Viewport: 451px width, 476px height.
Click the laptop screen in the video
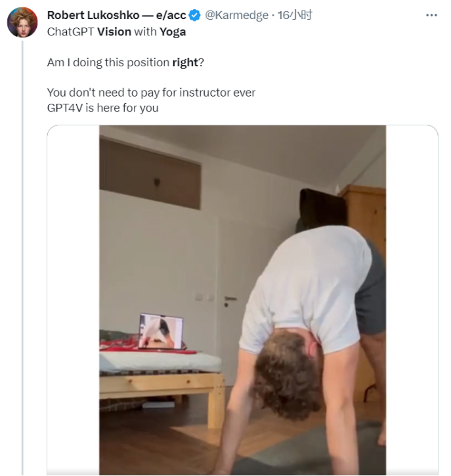(x=160, y=331)
